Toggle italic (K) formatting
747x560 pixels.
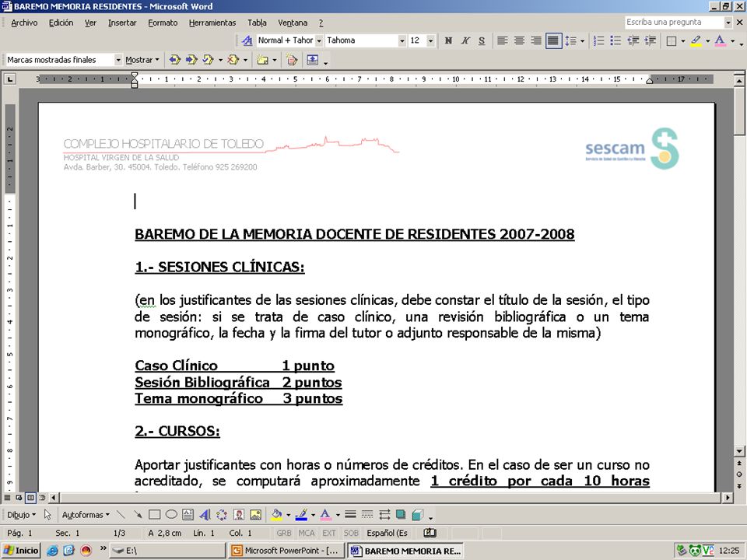[x=465, y=40]
